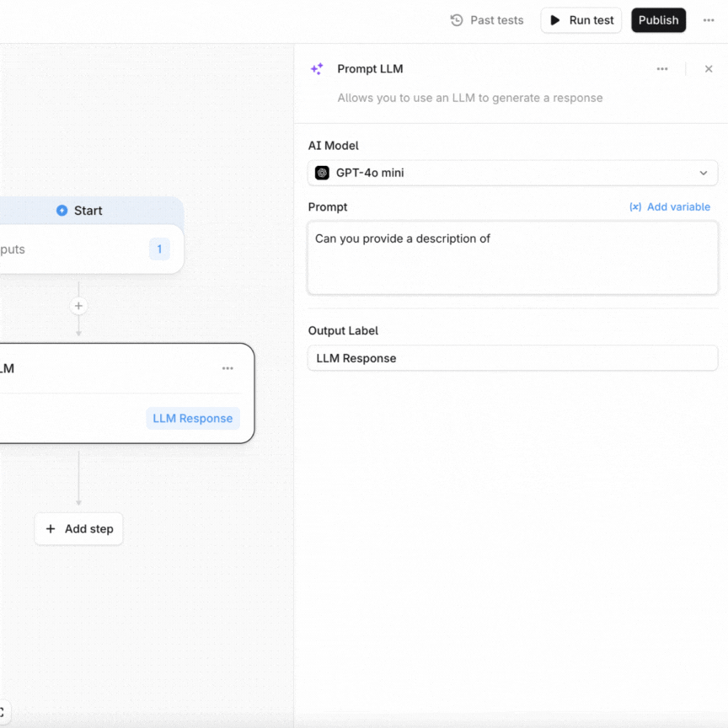Add a new step below the LLM node
This screenshot has height=728, width=728.
pos(78,528)
